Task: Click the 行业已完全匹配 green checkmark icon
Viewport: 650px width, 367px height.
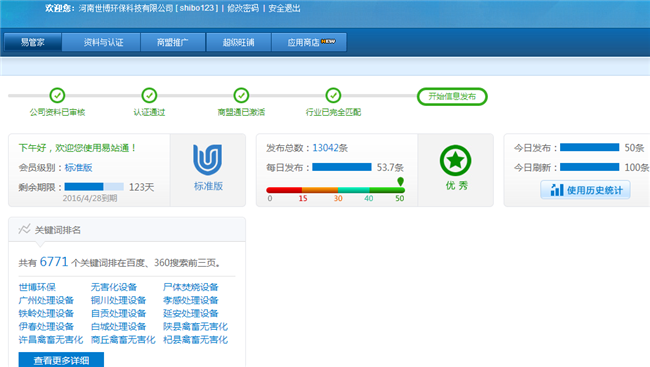Action: pos(333,95)
